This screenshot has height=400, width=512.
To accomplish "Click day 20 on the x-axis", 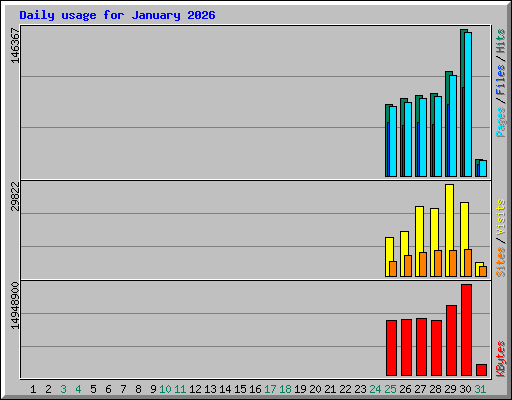I will pos(315,389).
